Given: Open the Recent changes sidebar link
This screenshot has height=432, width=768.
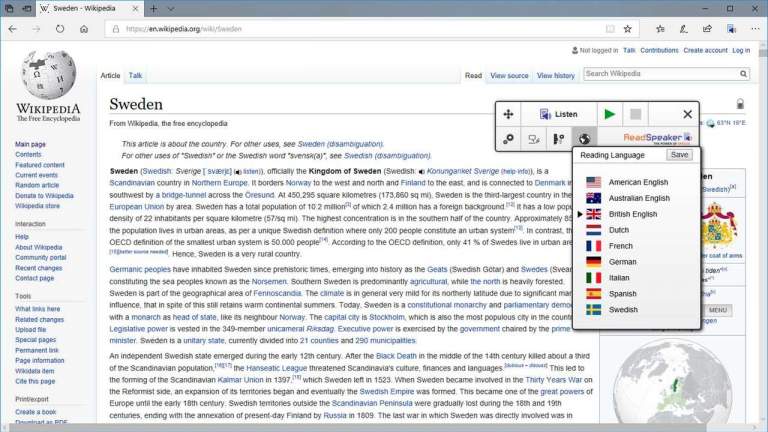Looking at the screenshot, I should [x=39, y=268].
